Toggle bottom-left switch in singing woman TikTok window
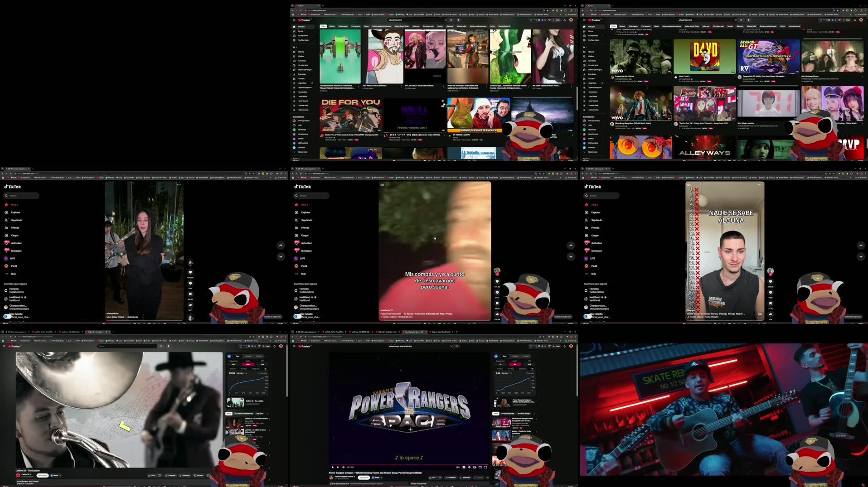Image resolution: width=868 pixels, height=487 pixels. click(x=7, y=316)
